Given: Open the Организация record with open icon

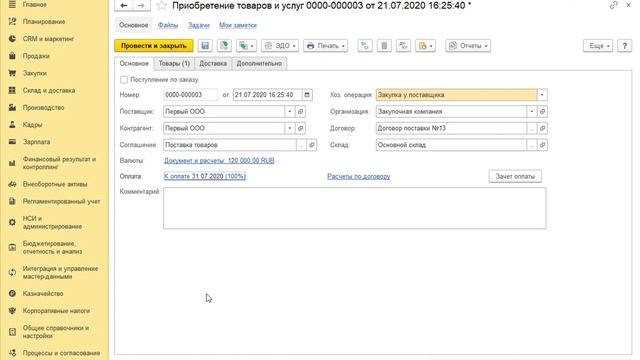Looking at the screenshot, I should 542,111.
